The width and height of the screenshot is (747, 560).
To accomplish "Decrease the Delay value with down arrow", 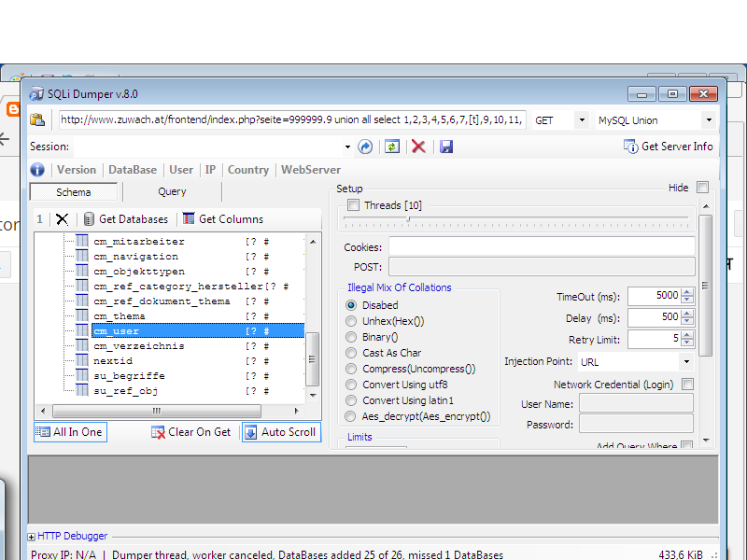I will click(687, 321).
